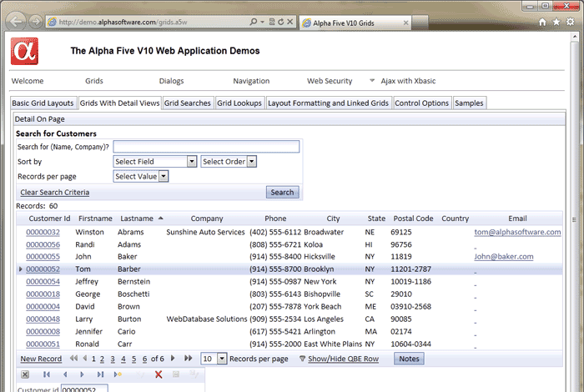The image size is (584, 392).
Task: Click the red Alpha Five logo
Action: coord(24,52)
